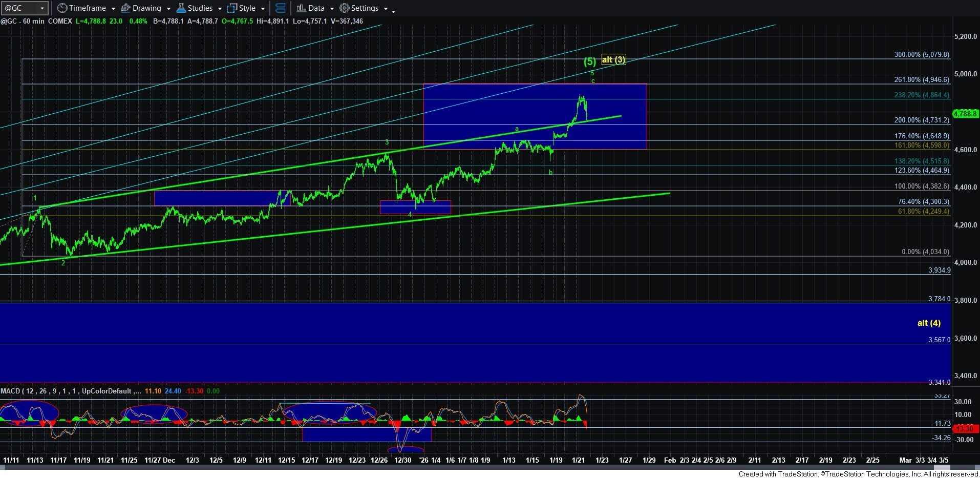Viewport: 980px width, 478px height.
Task: Open the Studies dropdown arrow
Action: tap(220, 9)
